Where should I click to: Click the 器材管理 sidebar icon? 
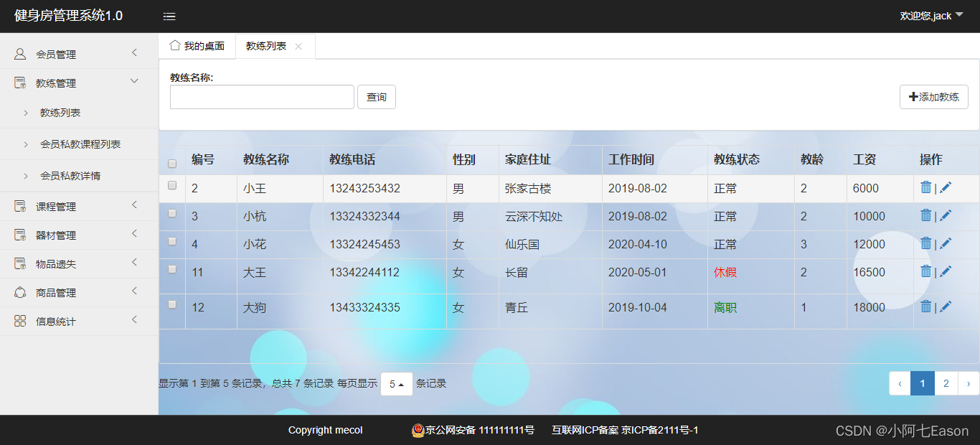20,235
